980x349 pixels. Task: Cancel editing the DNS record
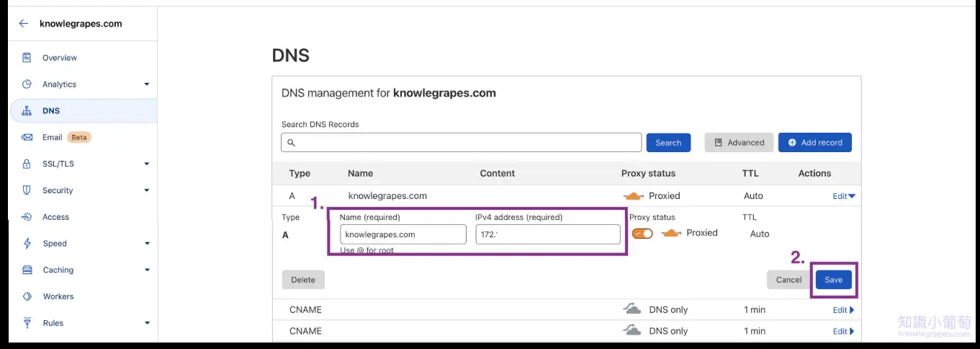coord(788,280)
